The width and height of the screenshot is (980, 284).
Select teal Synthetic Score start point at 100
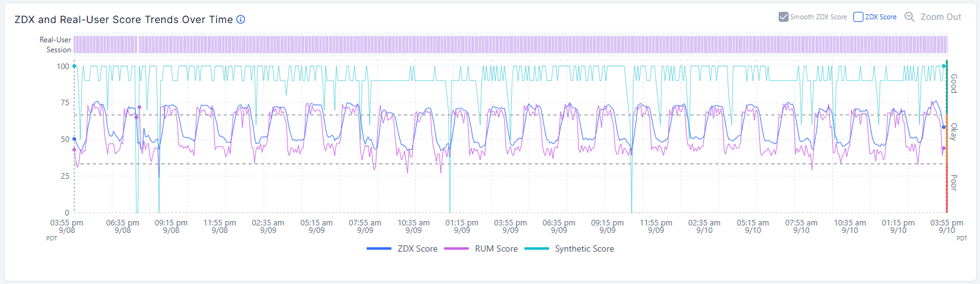(x=74, y=66)
